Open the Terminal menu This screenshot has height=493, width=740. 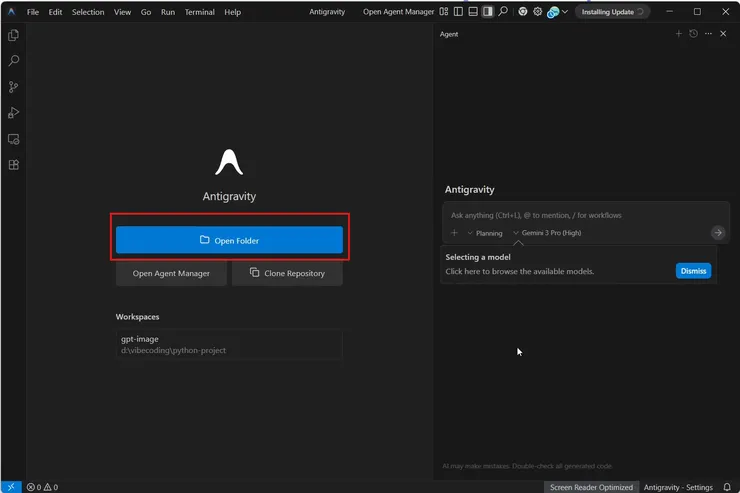point(200,12)
